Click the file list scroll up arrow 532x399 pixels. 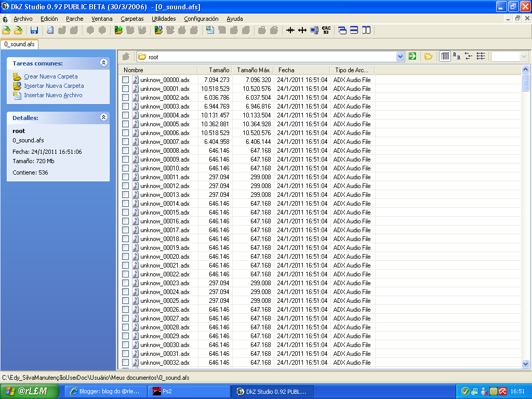click(525, 70)
